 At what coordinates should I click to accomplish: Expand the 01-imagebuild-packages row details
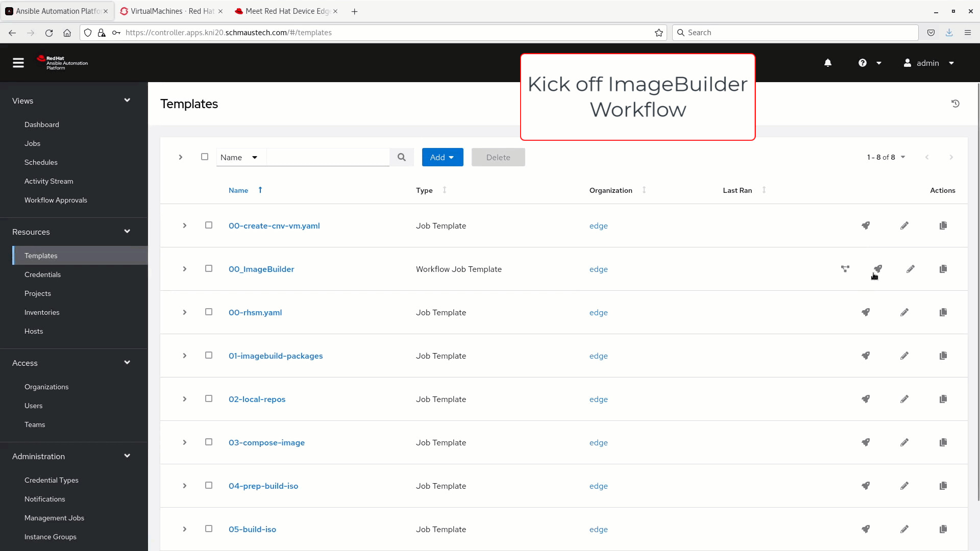click(x=185, y=356)
